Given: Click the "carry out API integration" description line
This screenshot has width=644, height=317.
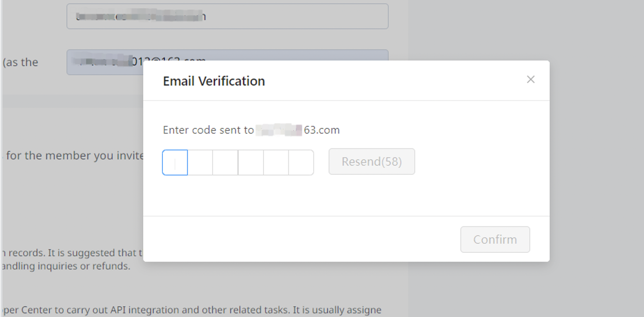Looking at the screenshot, I should 192,310.
